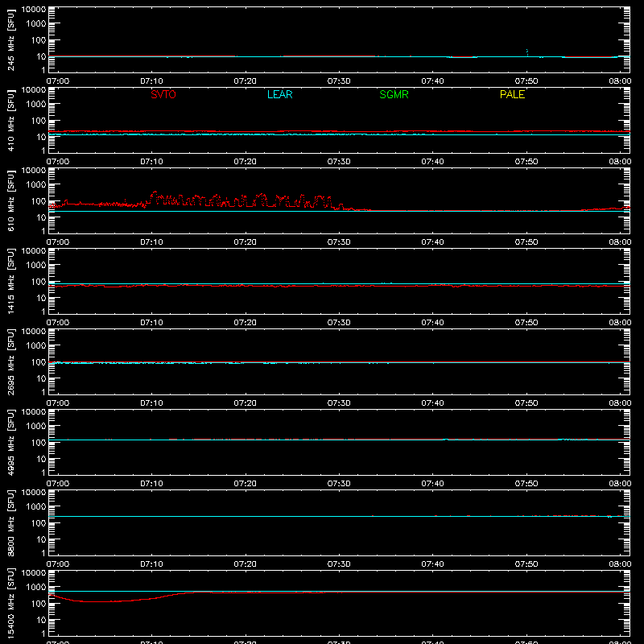This screenshot has height=644, width=644.
Task: Click the 07:20 time label under 4995 MHz plot
Action: pyautogui.click(x=246, y=484)
